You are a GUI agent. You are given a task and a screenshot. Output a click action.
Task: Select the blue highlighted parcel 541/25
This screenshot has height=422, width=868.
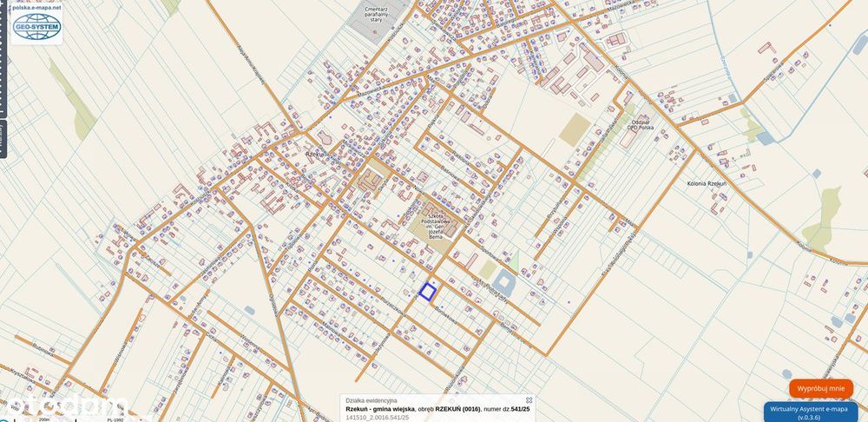(x=427, y=291)
